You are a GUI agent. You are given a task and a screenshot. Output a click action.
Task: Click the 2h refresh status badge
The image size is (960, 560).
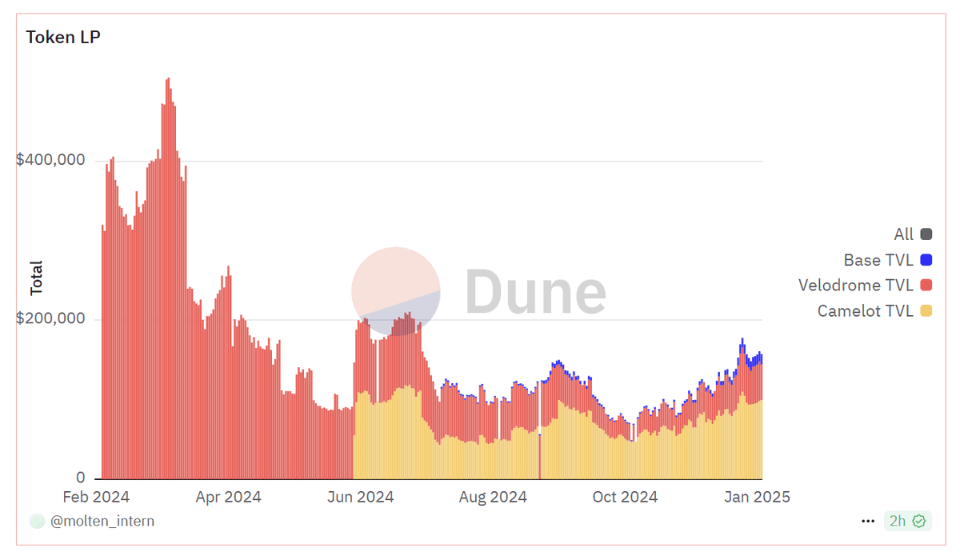click(907, 521)
